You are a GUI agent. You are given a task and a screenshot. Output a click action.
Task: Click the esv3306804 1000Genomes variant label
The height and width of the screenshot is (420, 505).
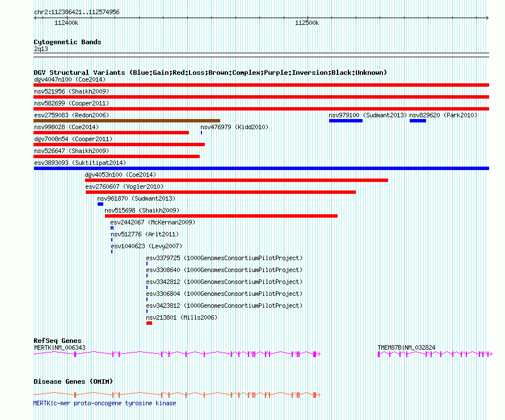pyautogui.click(x=224, y=294)
